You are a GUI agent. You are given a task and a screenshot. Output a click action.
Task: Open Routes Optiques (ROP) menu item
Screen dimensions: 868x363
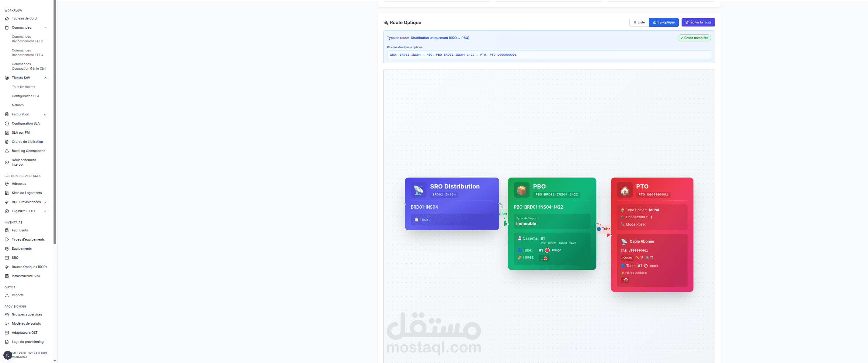point(29,267)
